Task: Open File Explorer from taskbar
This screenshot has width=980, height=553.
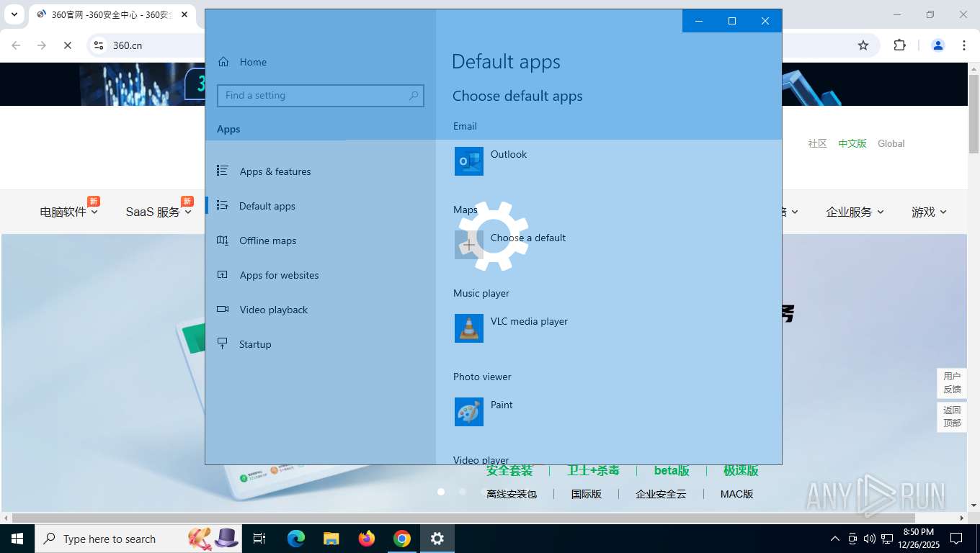Action: coord(331,539)
